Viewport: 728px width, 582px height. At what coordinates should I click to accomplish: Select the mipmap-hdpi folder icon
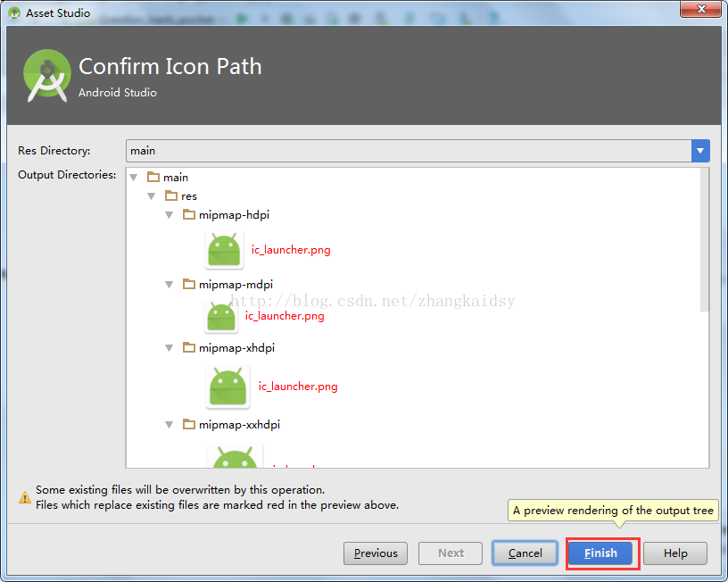(189, 214)
